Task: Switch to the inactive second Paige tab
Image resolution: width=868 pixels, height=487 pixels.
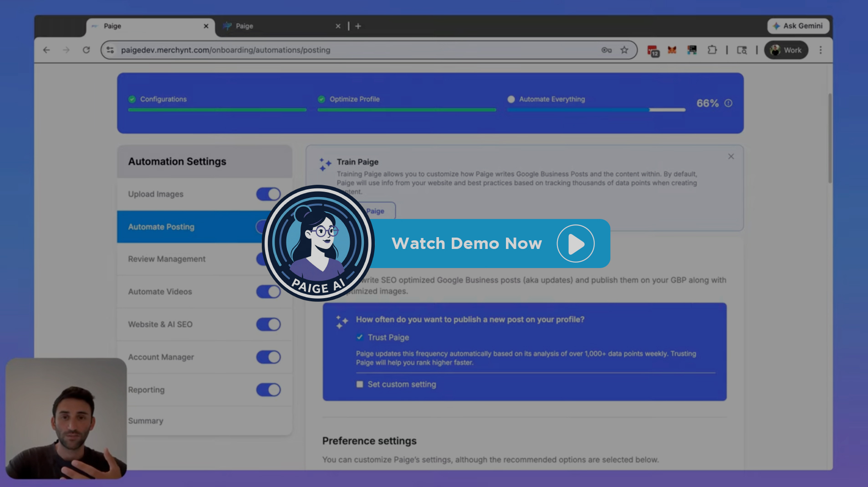Action: coord(282,26)
